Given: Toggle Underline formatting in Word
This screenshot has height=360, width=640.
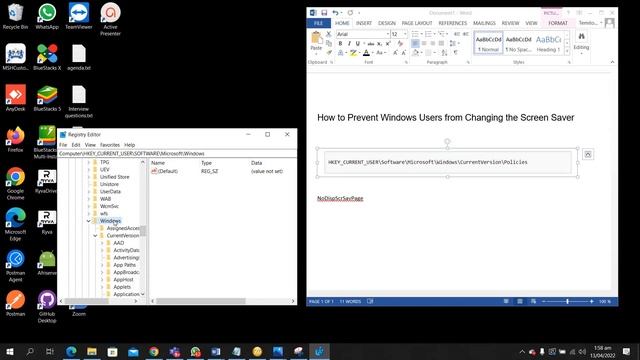Looking at the screenshot, I should (358, 43).
